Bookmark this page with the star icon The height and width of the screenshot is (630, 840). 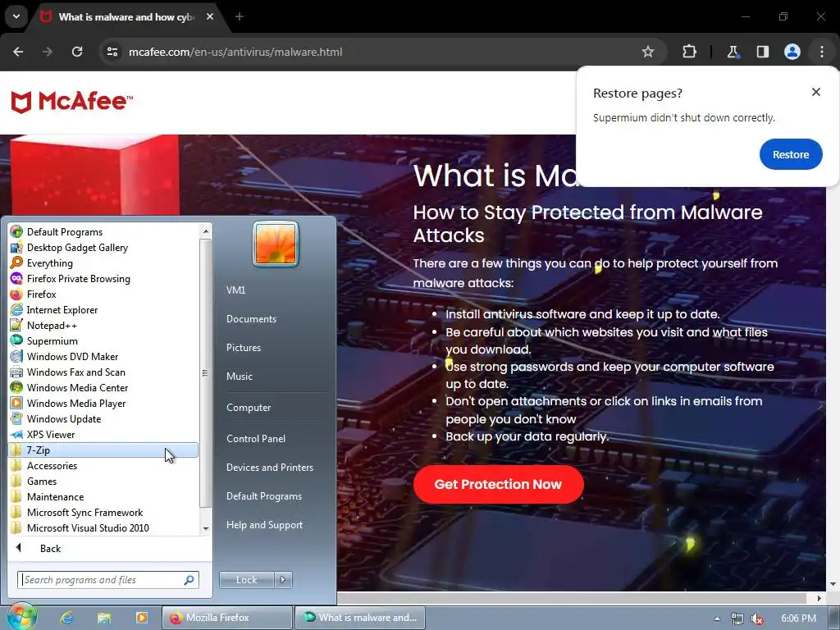648,52
